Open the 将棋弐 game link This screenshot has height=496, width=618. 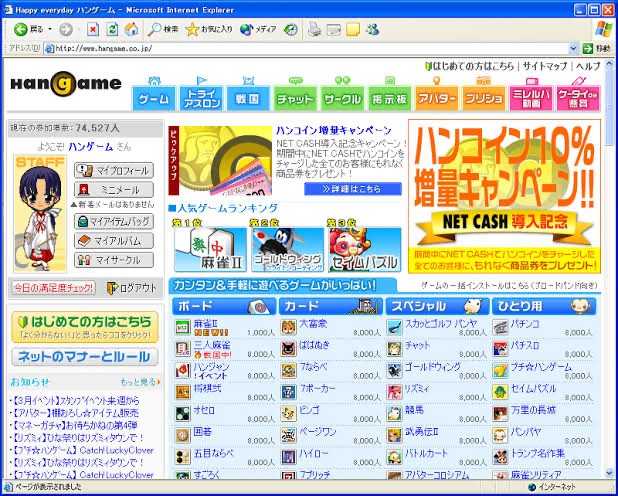coord(207,389)
